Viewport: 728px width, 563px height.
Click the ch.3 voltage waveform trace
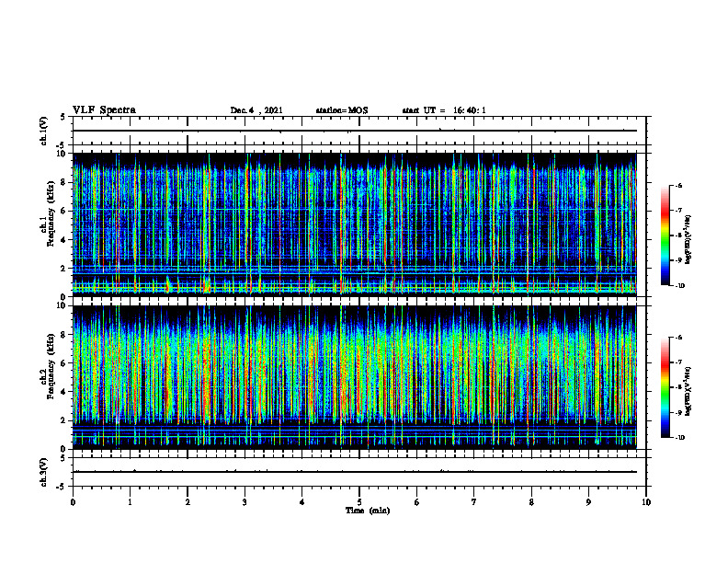tap(355, 472)
